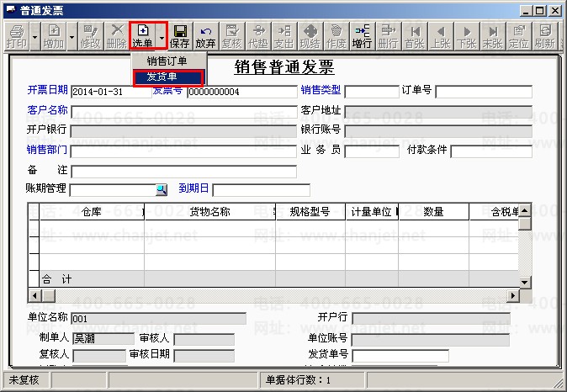Close the 普通发票 window
This screenshot has height=392, width=567.
click(555, 11)
